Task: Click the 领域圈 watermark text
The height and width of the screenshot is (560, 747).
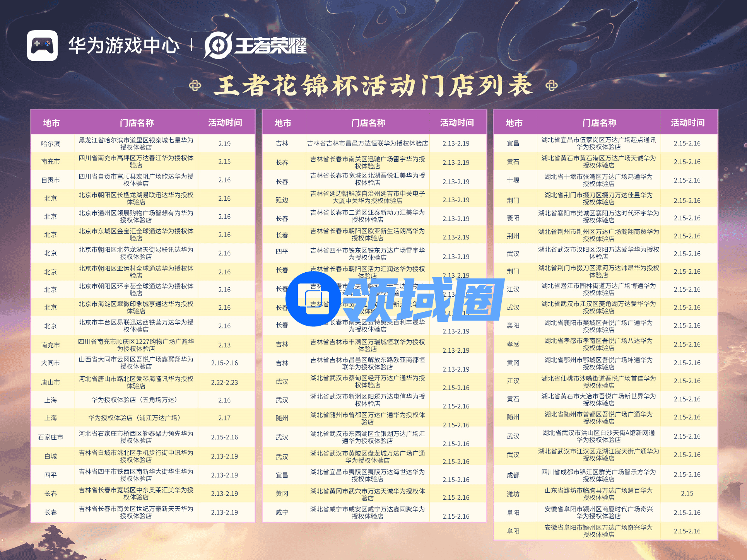Action: click(x=422, y=300)
